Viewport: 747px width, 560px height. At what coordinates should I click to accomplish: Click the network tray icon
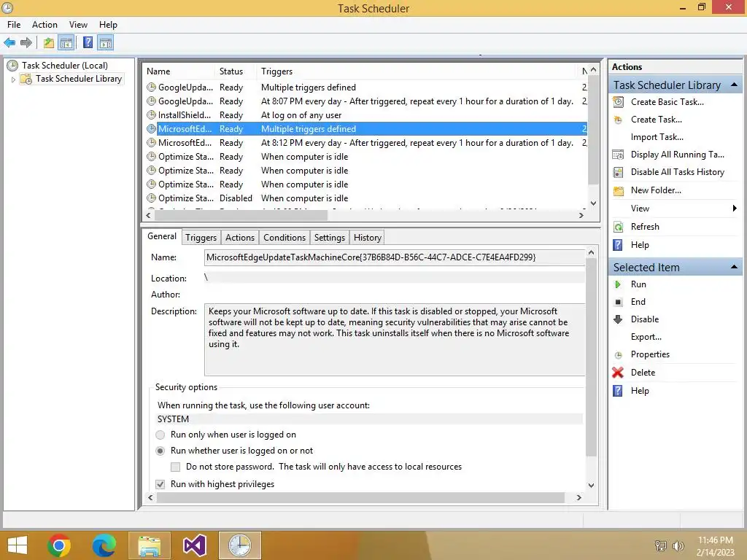(x=661, y=546)
